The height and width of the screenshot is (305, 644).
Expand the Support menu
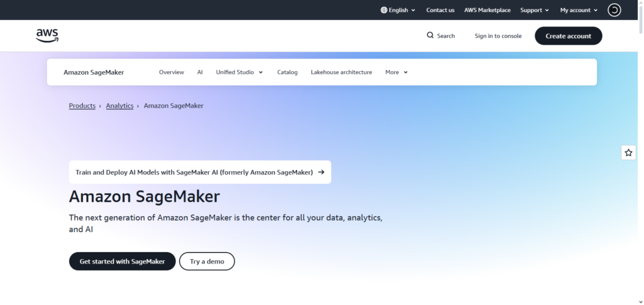(x=535, y=10)
